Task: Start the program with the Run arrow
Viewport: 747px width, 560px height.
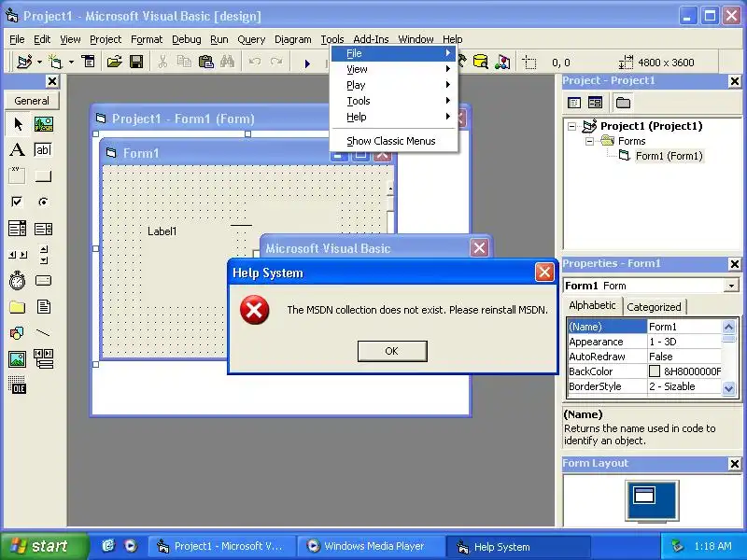Action: pos(307,63)
